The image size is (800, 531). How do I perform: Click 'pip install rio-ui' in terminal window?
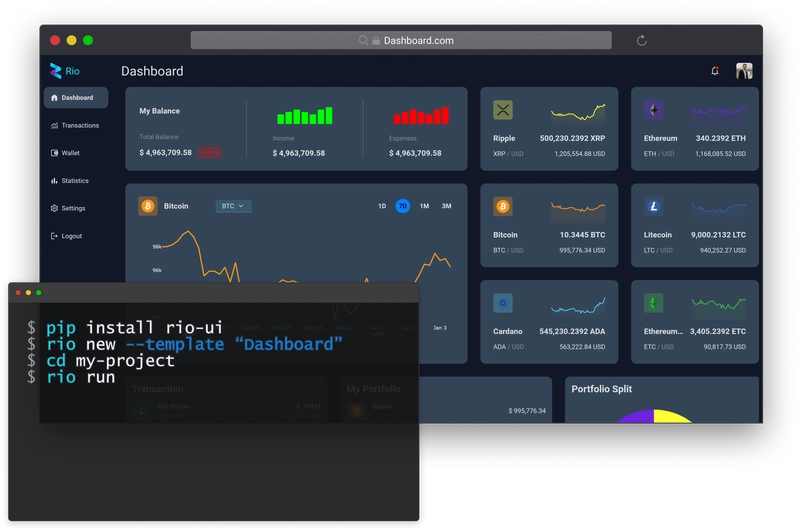pyautogui.click(x=134, y=327)
